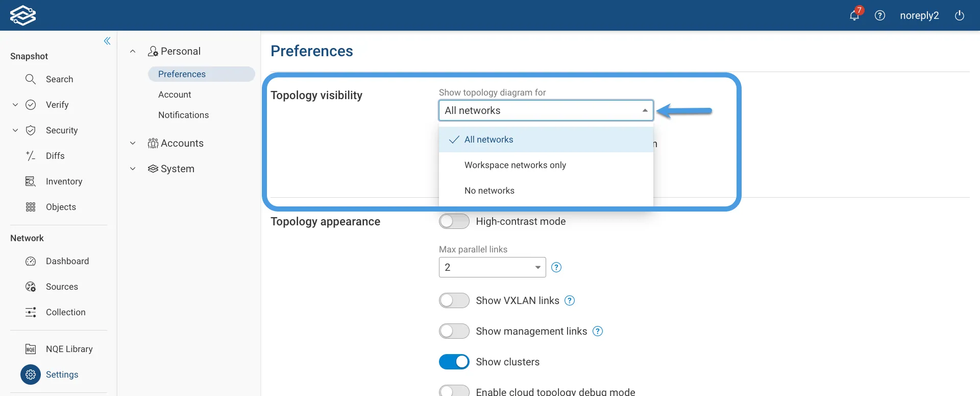Go to Account settings page
980x396 pixels.
pos(175,95)
